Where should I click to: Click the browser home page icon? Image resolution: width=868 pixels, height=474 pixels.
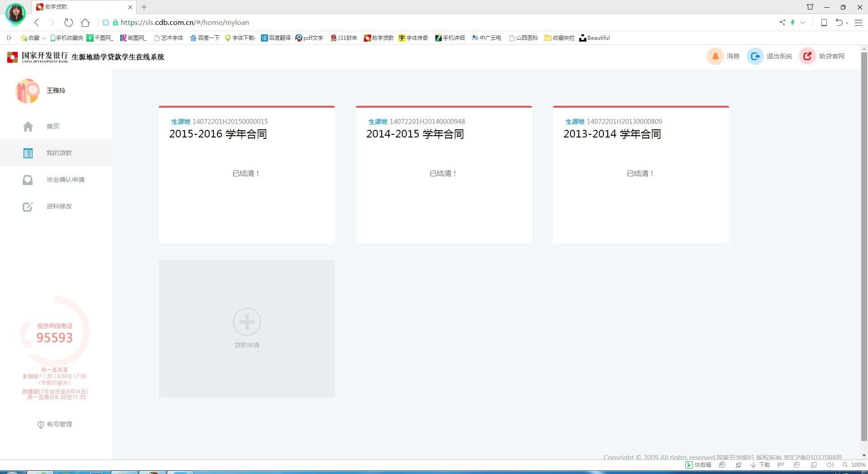(85, 23)
